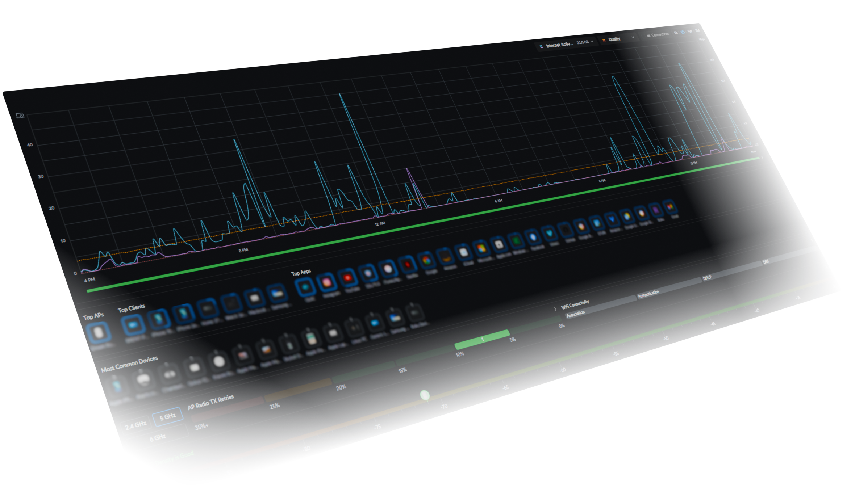Click the YouTube app icon
This screenshot has height=504, width=851.
click(348, 278)
